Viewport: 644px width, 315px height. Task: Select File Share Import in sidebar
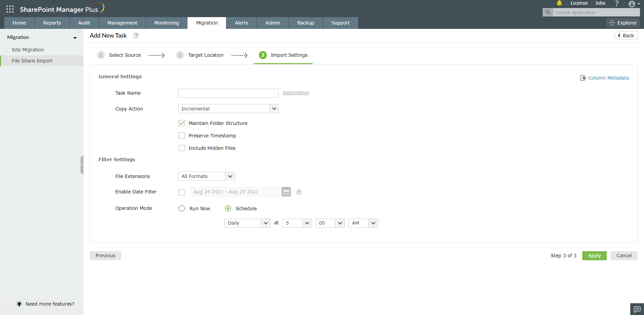42,61
